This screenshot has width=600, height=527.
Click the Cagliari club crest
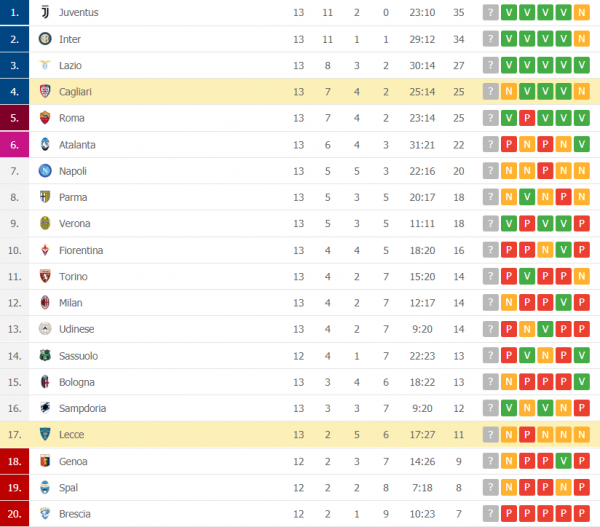[x=45, y=92]
